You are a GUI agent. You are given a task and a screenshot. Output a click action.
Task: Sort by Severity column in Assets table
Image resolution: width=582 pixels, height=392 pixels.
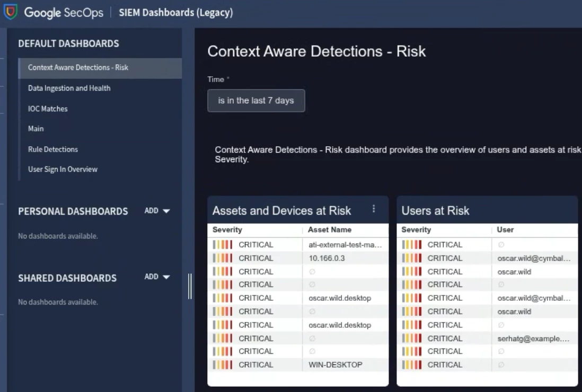click(227, 229)
